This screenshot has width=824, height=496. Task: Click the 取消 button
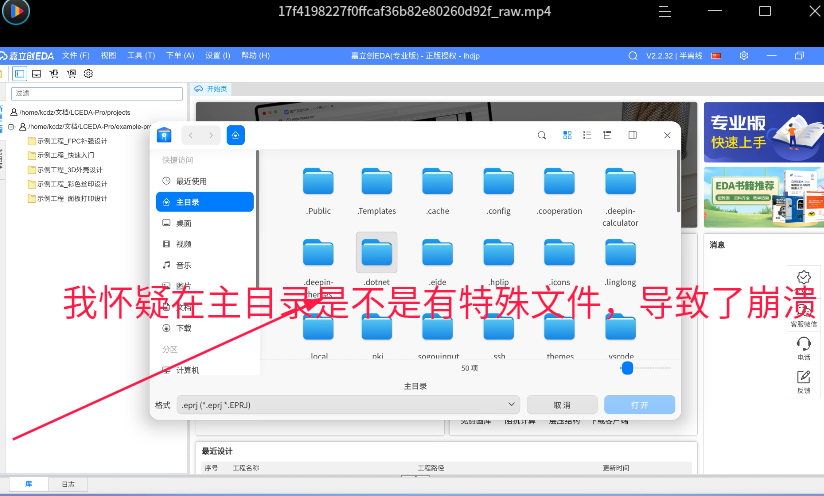tap(562, 405)
